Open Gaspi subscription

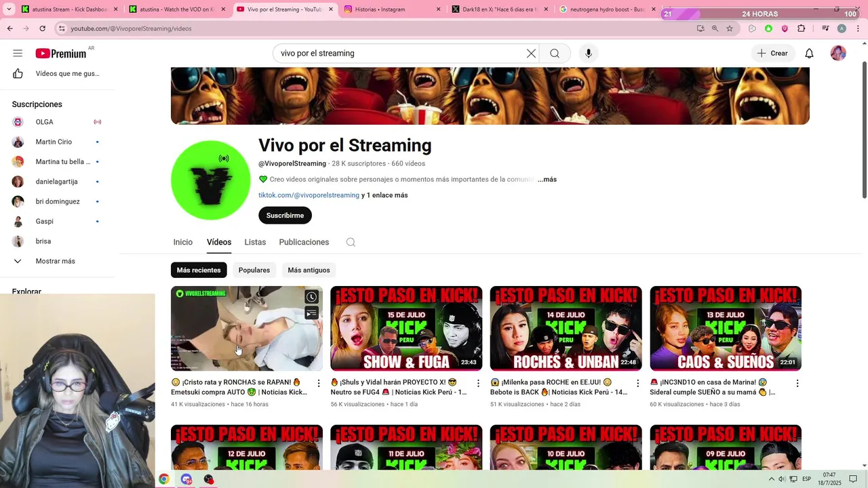[x=57, y=222]
